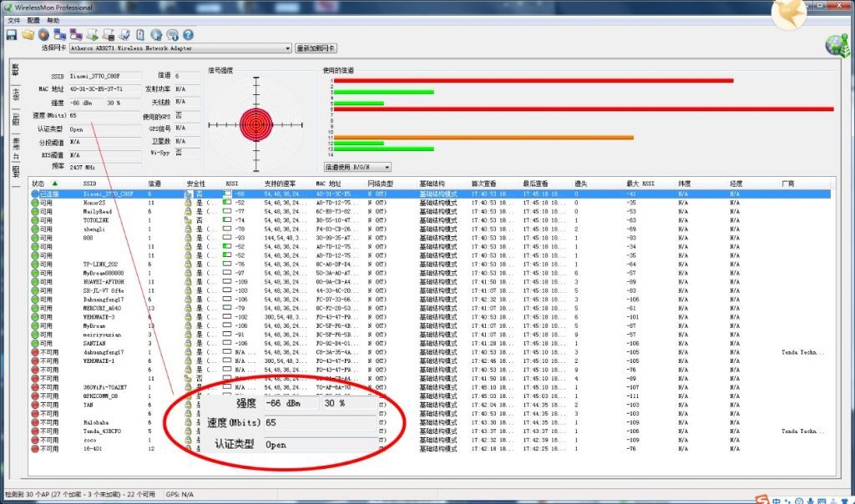Open the 信道使用 B/G/N dropdown
The width and height of the screenshot is (855, 504).
357,167
